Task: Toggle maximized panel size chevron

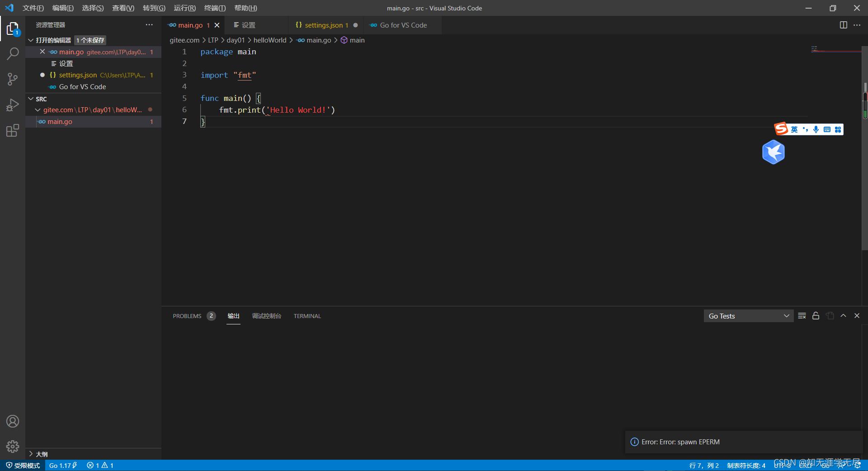Action: coord(843,316)
